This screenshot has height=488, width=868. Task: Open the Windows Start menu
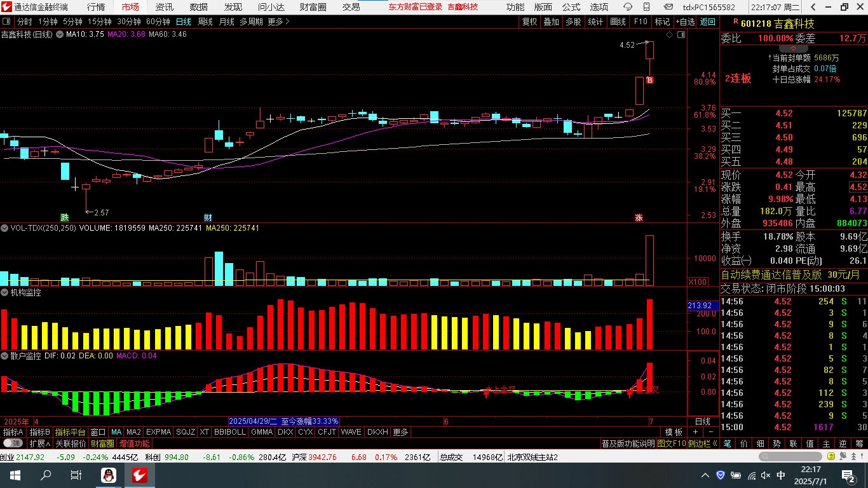coord(15,475)
